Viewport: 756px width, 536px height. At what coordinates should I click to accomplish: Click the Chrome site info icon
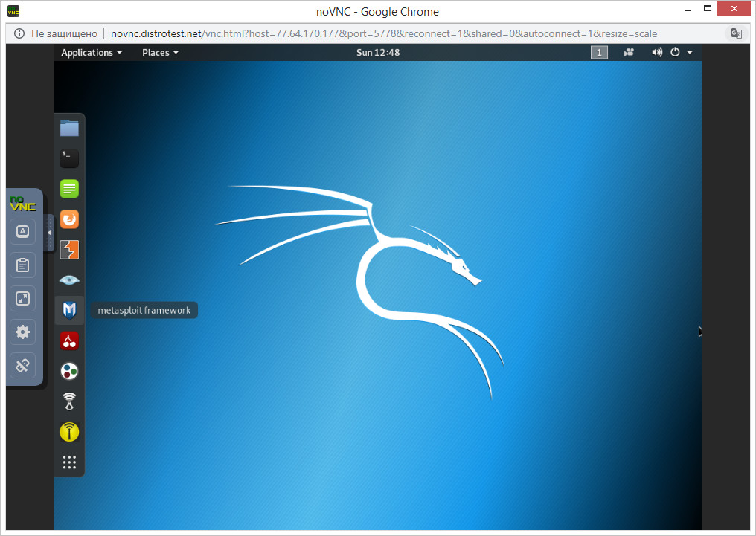(x=19, y=33)
